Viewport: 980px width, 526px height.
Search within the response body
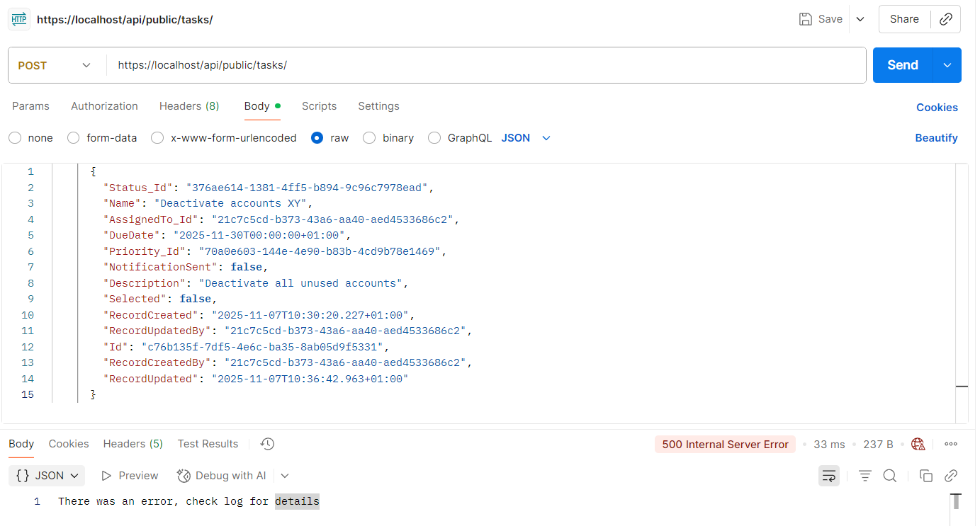890,476
